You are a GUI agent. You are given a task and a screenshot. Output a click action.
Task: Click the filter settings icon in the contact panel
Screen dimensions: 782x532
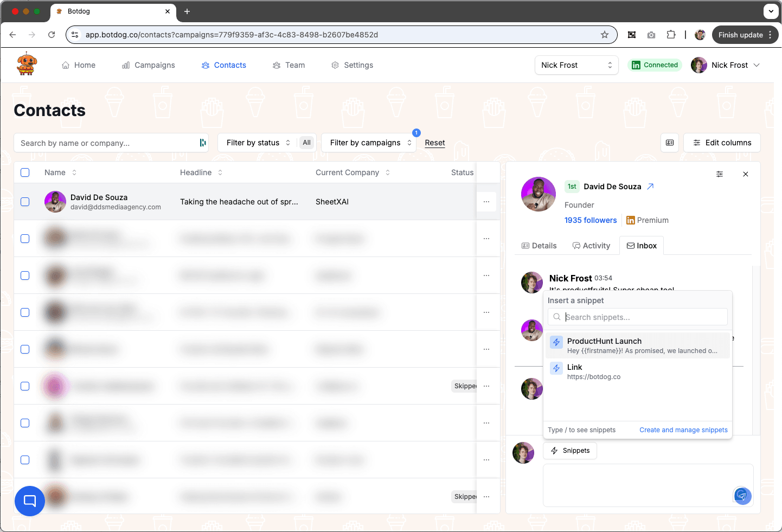[x=720, y=174]
